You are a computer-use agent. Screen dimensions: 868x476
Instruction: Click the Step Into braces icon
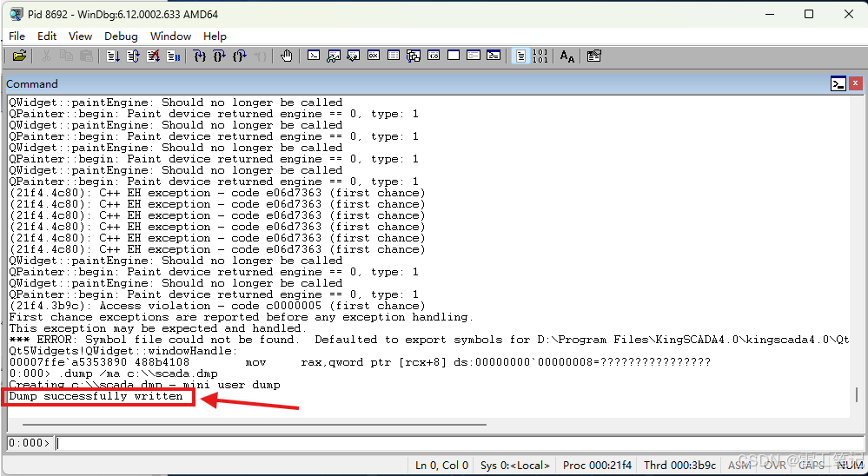(x=200, y=56)
